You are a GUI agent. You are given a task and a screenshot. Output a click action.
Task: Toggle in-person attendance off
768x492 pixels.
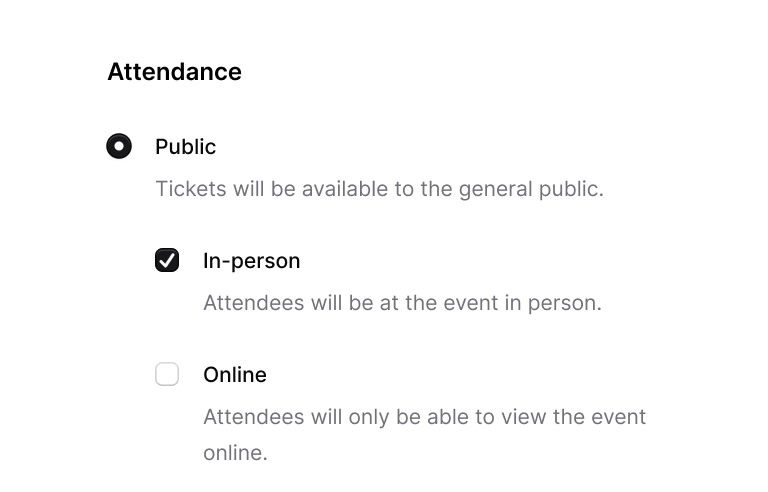click(167, 261)
